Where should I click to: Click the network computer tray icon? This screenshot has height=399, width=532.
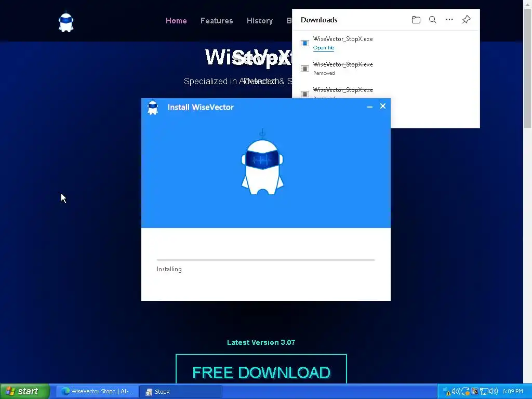[x=484, y=392]
